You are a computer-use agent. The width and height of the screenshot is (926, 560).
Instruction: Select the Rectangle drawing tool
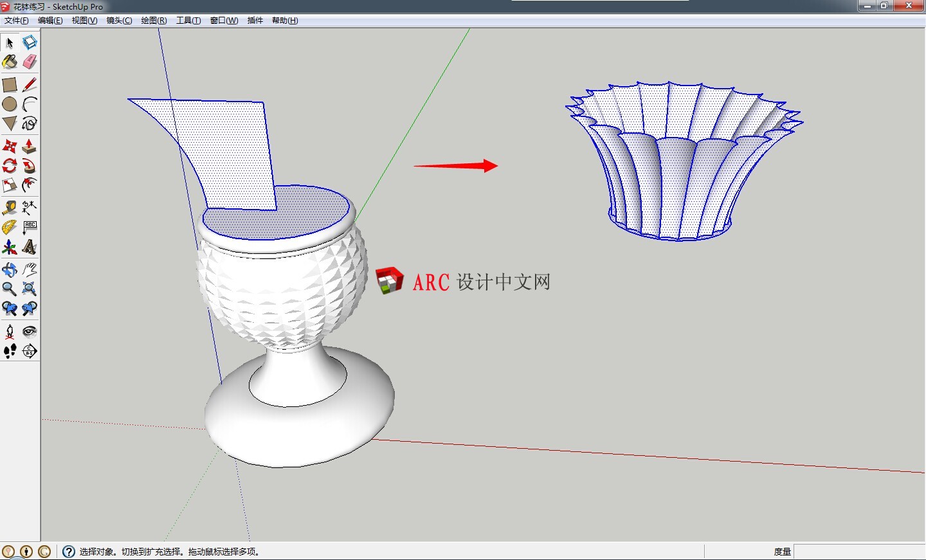point(10,85)
